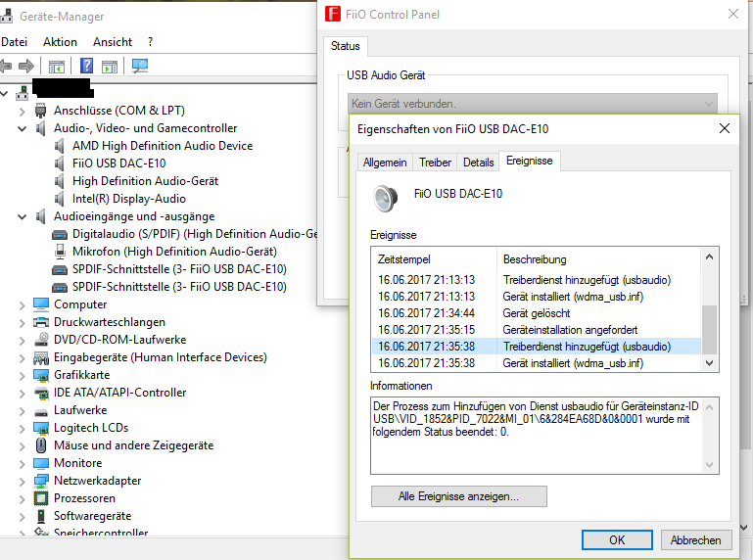
Task: Click the speaker icon next to Intel(R) Display-Audio
Action: click(x=59, y=199)
